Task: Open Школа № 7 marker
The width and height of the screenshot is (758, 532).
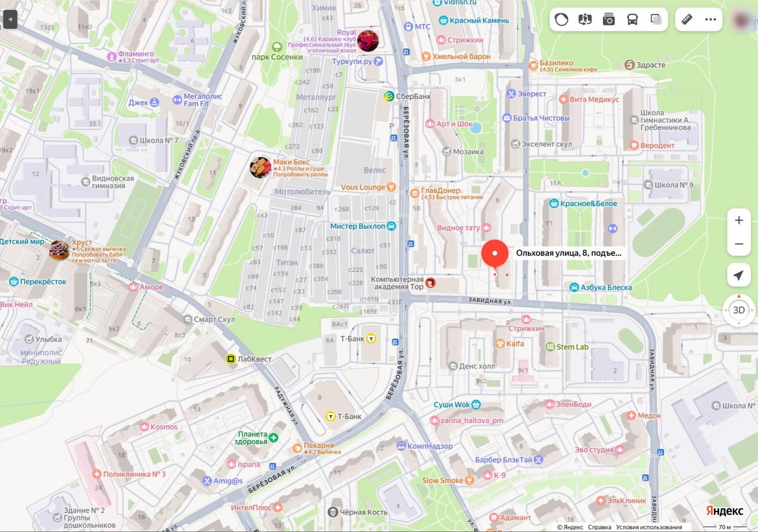Action: pos(134,140)
